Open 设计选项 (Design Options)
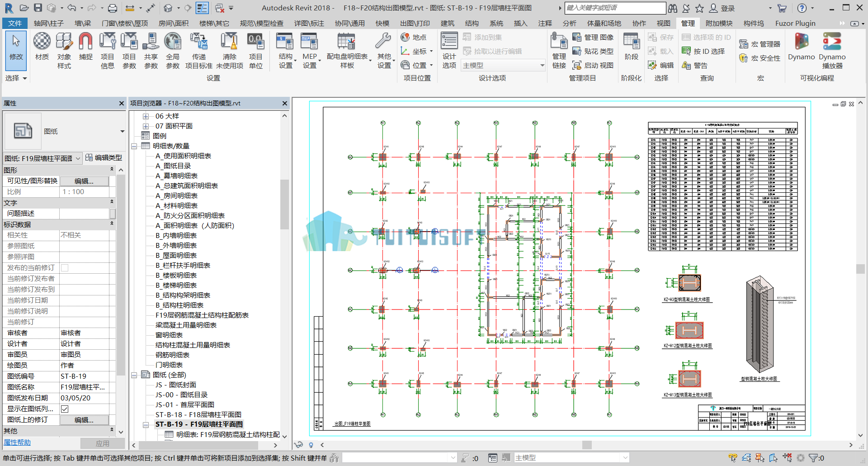This screenshot has width=868, height=466. (449, 51)
